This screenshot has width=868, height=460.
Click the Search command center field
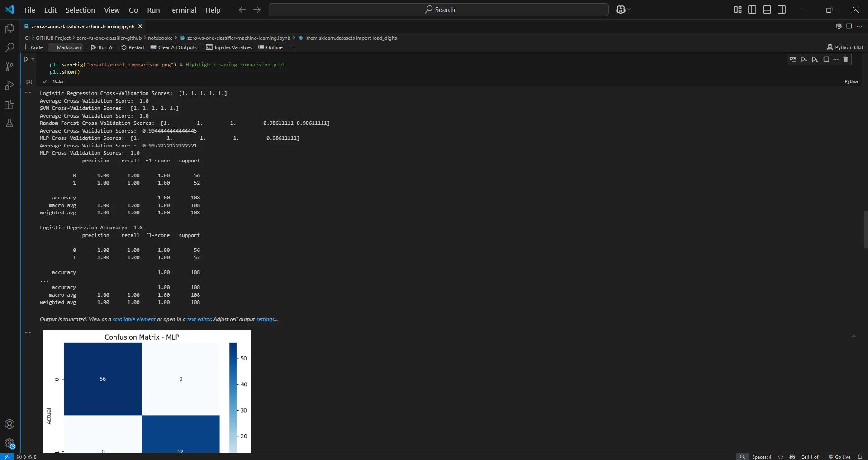[x=438, y=10]
